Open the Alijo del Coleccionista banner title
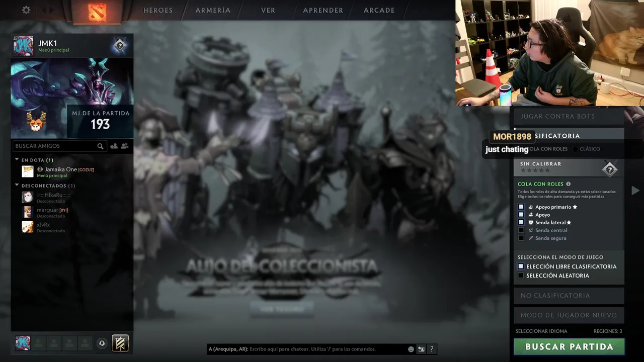 [281, 266]
